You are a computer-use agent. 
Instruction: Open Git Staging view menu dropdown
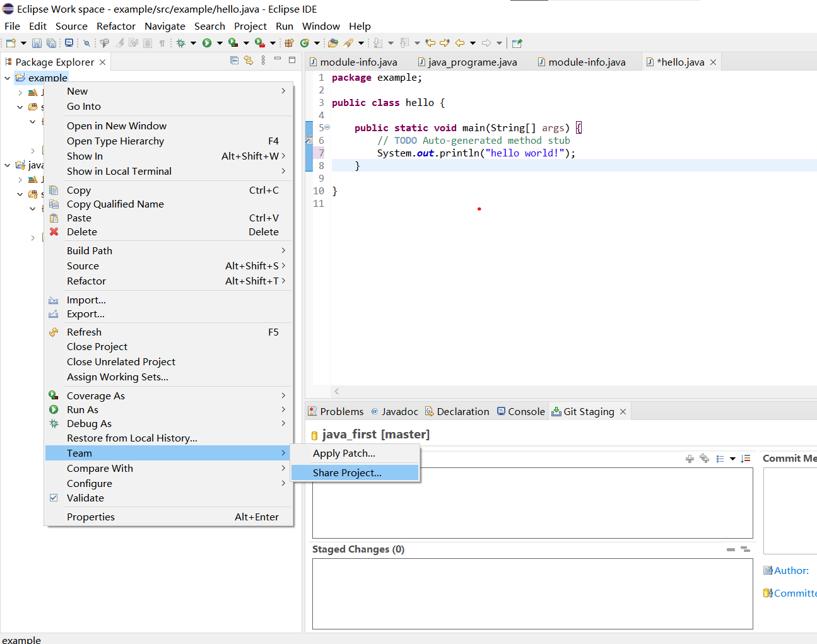[x=732, y=459]
